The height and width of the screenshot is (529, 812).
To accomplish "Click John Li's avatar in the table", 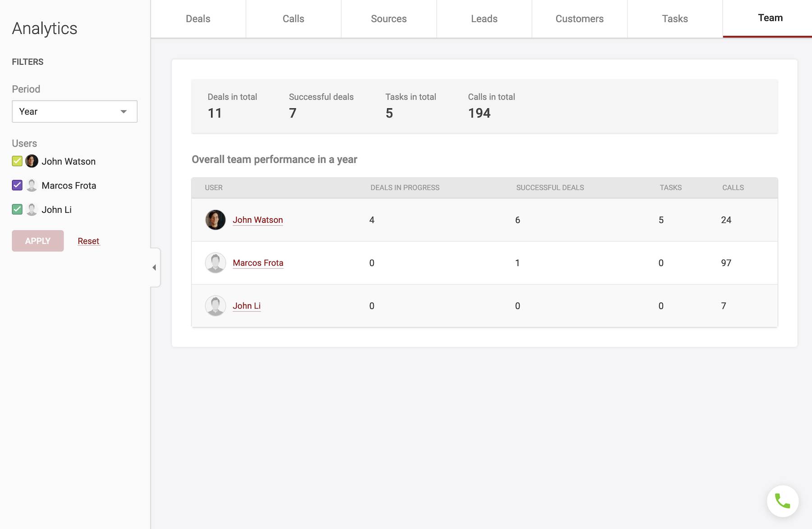I will coord(215,306).
